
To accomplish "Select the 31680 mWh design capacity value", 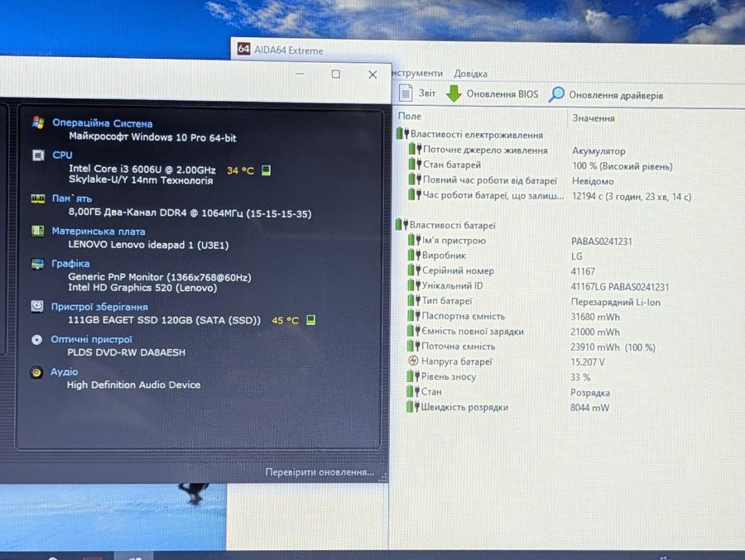I will 595,317.
